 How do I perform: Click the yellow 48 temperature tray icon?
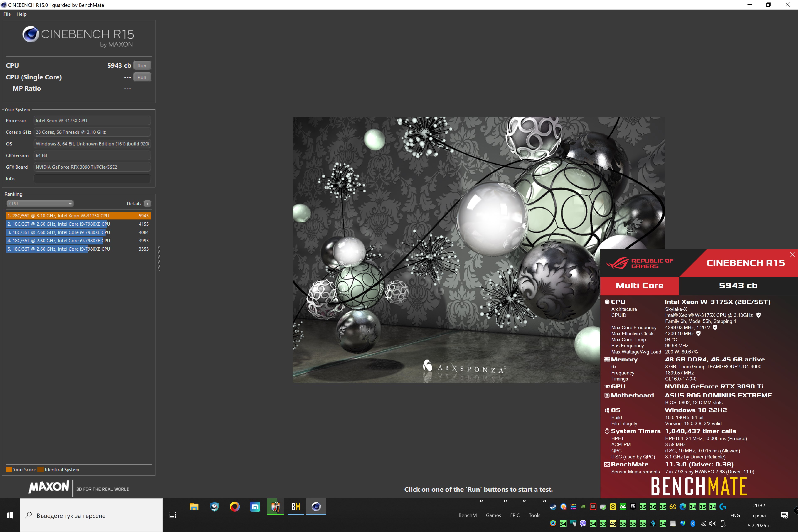613,523
